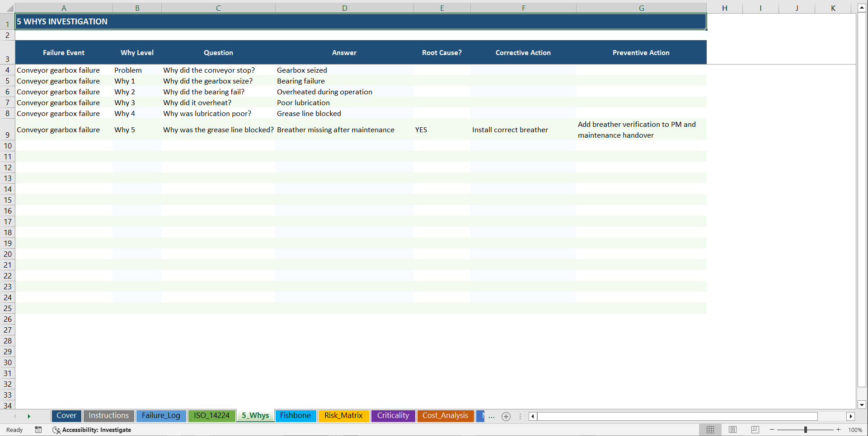This screenshot has width=868, height=436.
Task: Select the Cost_Analysis sheet tab
Action: 445,416
